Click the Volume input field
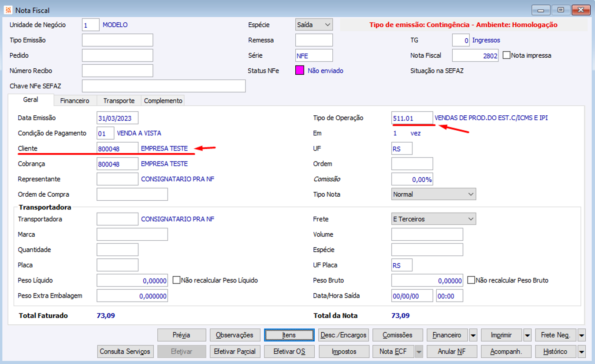This screenshot has height=364, width=595. 427,234
